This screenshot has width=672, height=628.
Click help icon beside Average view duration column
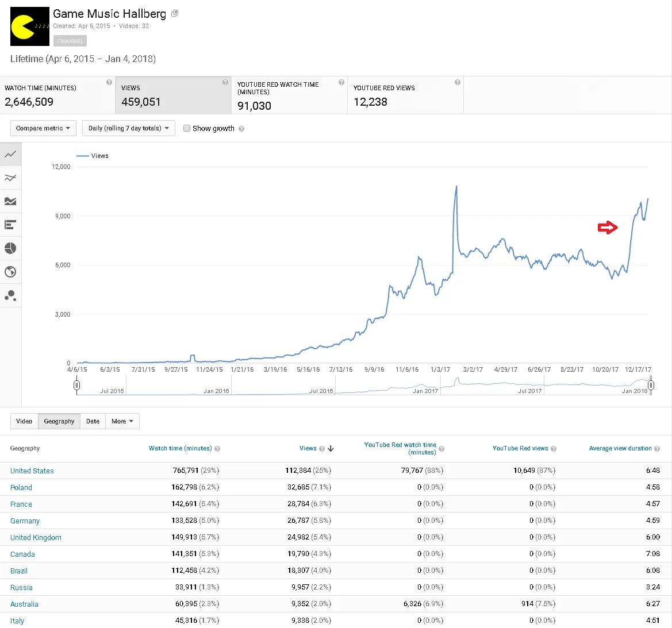[x=657, y=449]
